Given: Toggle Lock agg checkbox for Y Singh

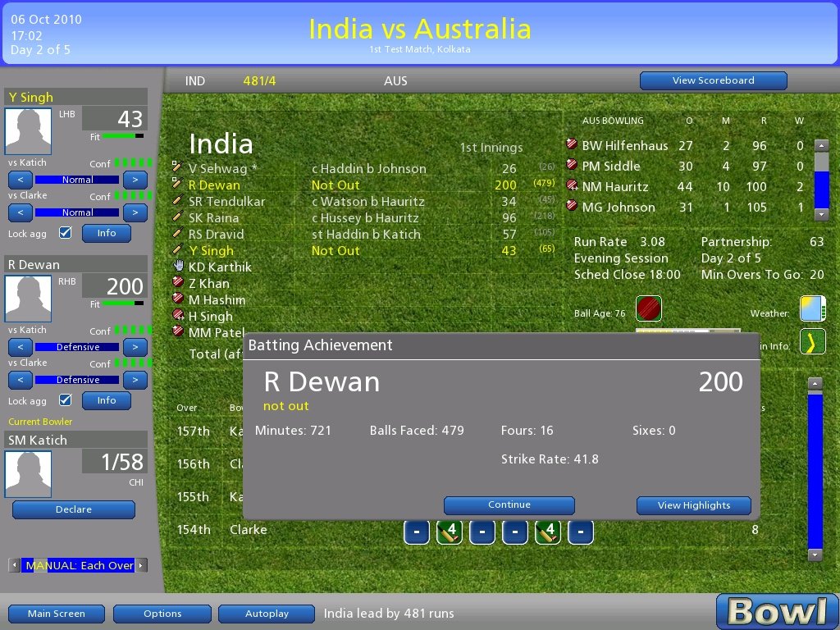Looking at the screenshot, I should 66,232.
